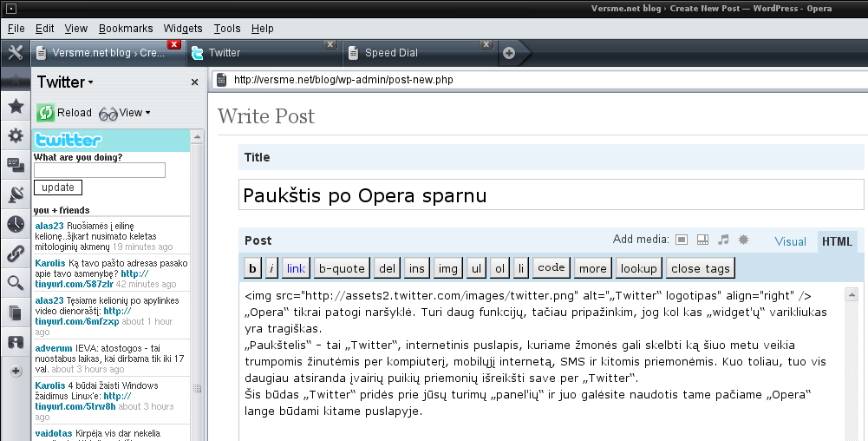Click the Twitter update button
This screenshot has width=868, height=441.
pos(58,188)
